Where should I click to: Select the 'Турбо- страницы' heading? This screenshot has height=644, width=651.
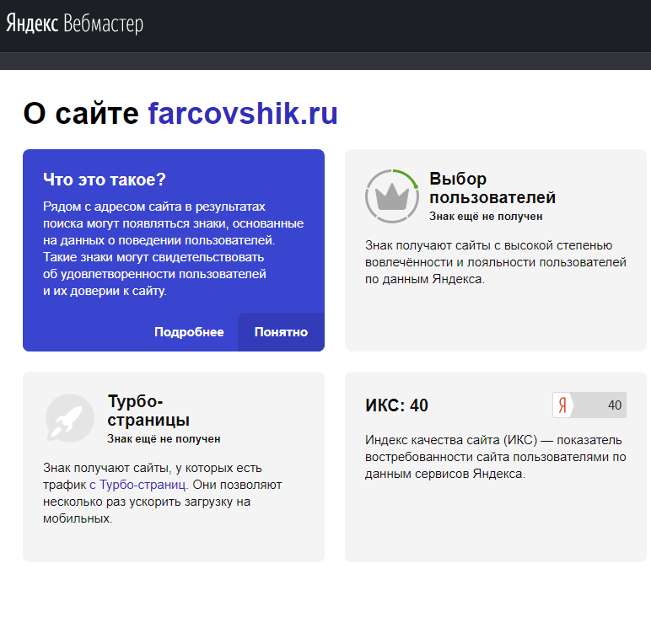148,411
